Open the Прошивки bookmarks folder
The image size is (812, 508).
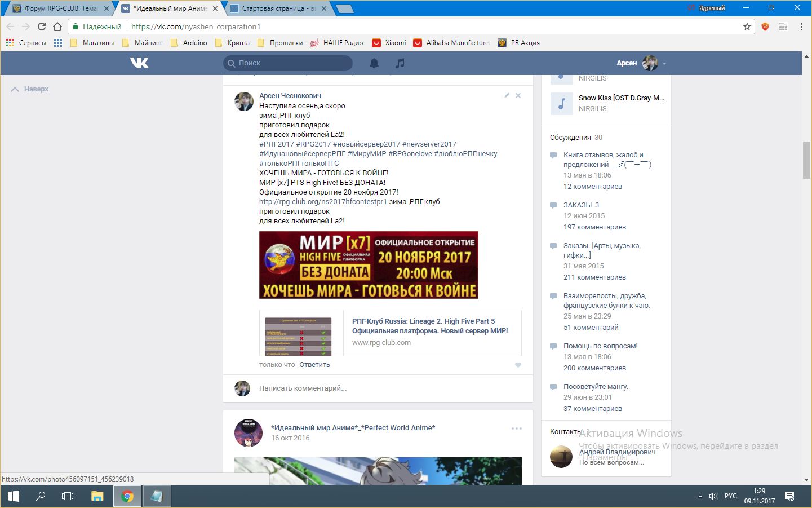[x=280, y=43]
